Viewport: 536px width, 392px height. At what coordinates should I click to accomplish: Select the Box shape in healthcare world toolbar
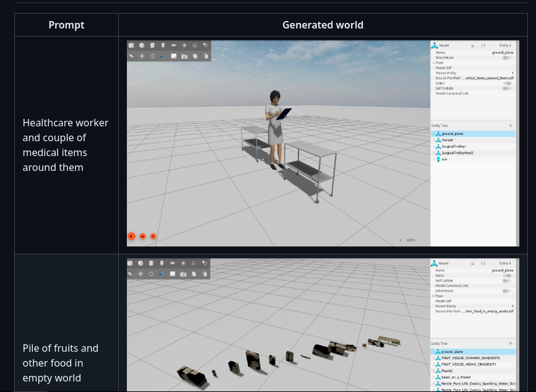(x=131, y=45)
